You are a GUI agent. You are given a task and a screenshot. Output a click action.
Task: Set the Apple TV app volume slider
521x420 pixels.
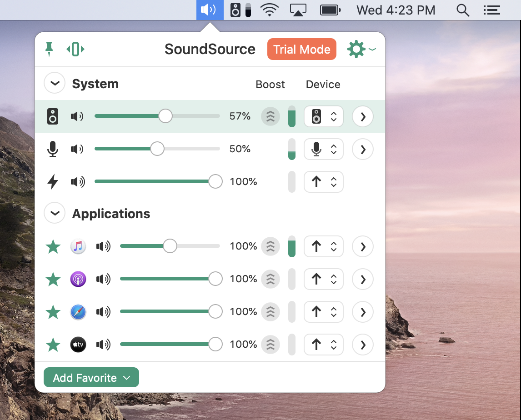(171, 344)
